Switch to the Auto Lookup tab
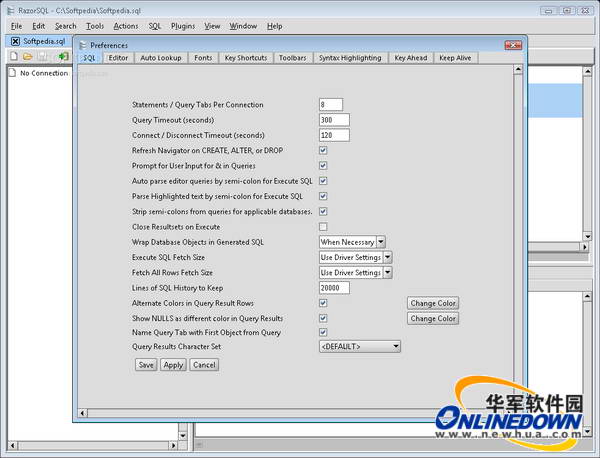The width and height of the screenshot is (600, 458). [161, 58]
